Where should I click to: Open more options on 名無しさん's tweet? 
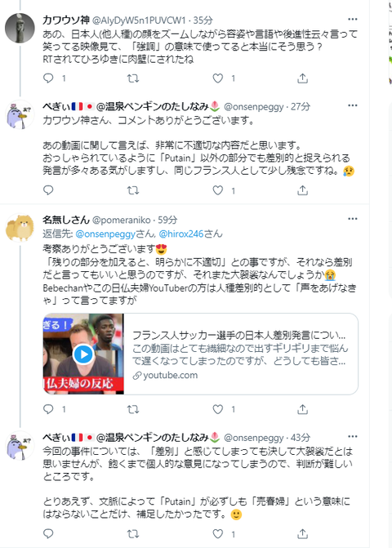353,219
